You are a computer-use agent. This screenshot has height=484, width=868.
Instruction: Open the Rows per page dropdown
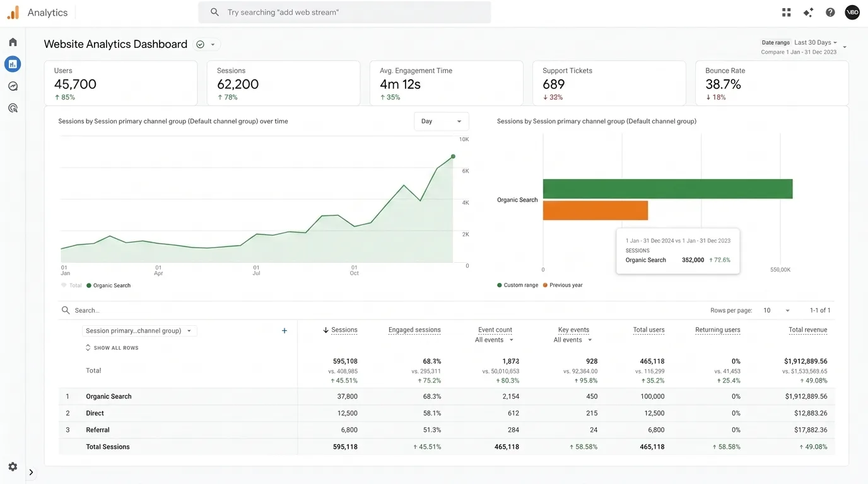click(777, 311)
